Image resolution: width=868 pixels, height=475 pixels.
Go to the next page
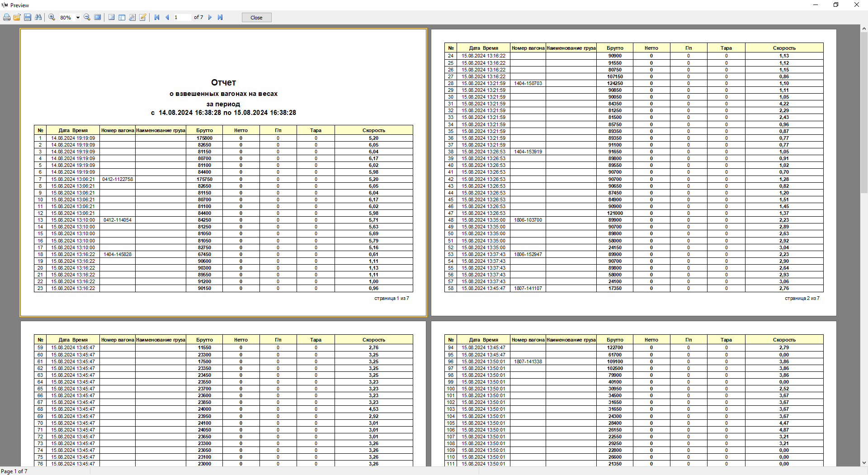[x=210, y=17]
